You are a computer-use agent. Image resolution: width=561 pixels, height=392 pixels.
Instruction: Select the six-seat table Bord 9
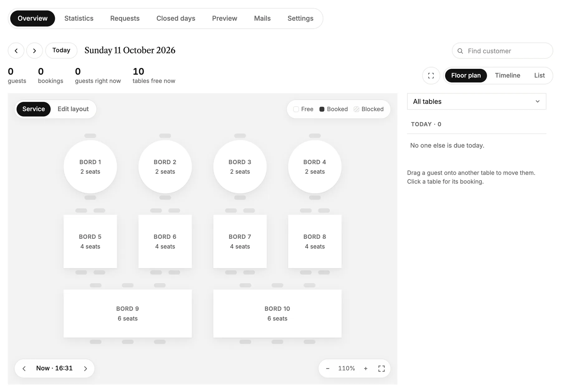pyautogui.click(x=128, y=314)
